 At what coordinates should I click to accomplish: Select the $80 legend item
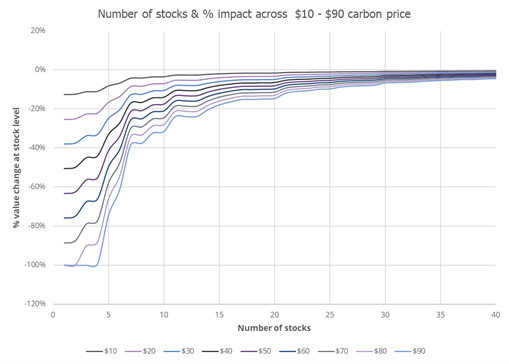click(372, 351)
